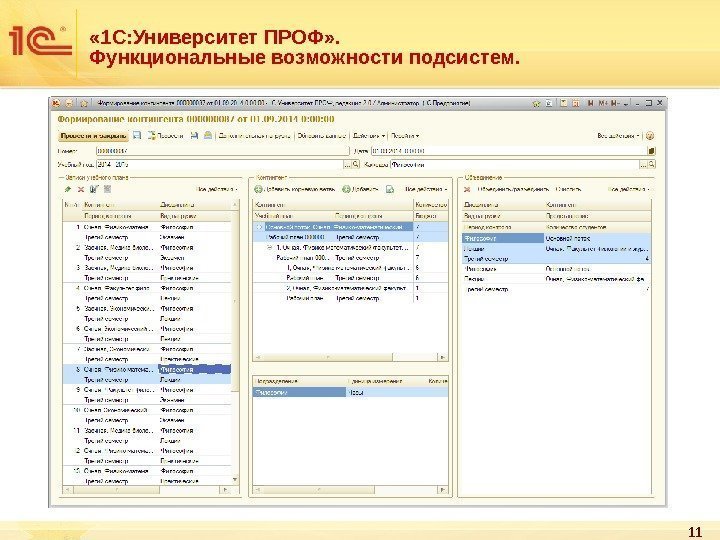
Task: Select row 1 in Записи учебного плана table
Action: point(147,232)
